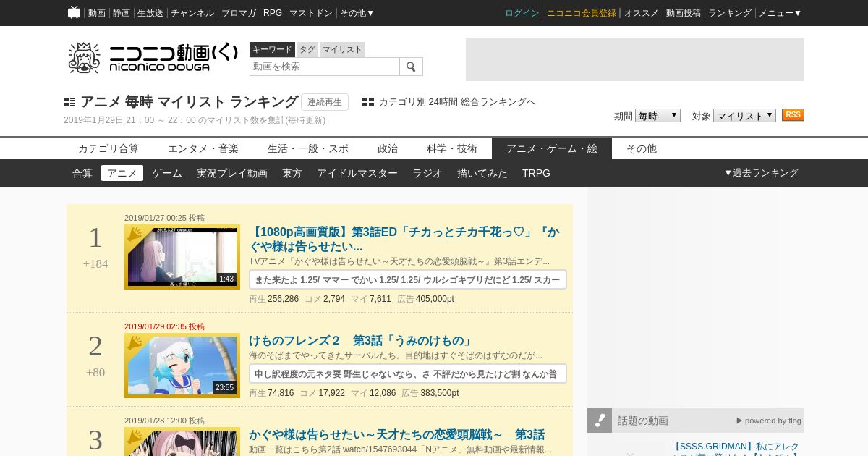Select the 合算 subcategory

[x=82, y=173]
